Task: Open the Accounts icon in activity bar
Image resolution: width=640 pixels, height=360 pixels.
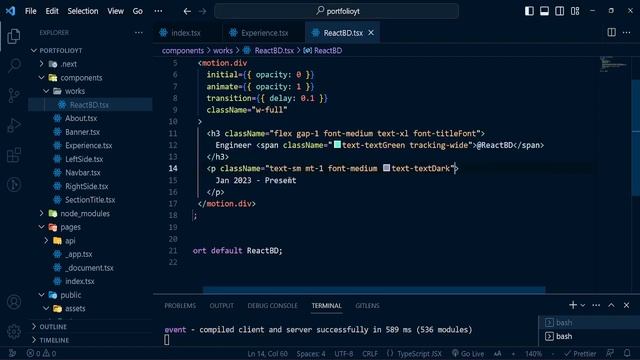Action: pos(14,302)
